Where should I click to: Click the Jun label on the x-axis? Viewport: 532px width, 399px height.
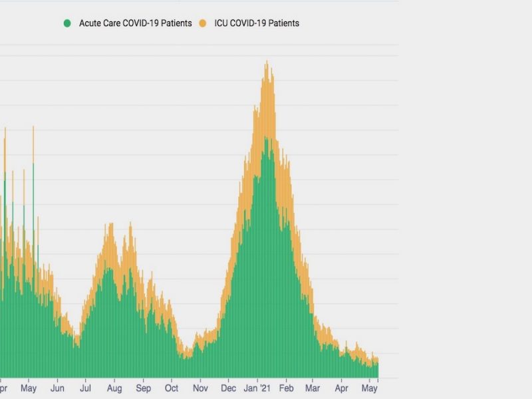[x=58, y=388]
